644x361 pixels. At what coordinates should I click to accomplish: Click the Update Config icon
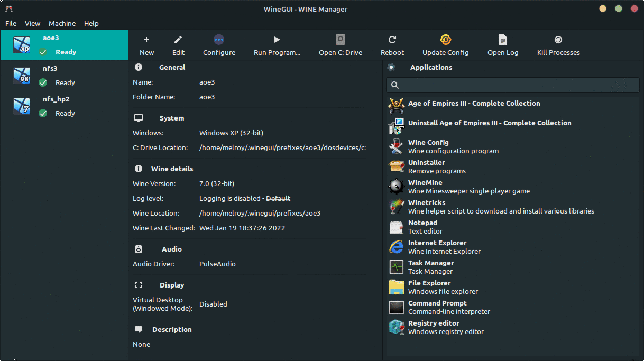click(445, 40)
